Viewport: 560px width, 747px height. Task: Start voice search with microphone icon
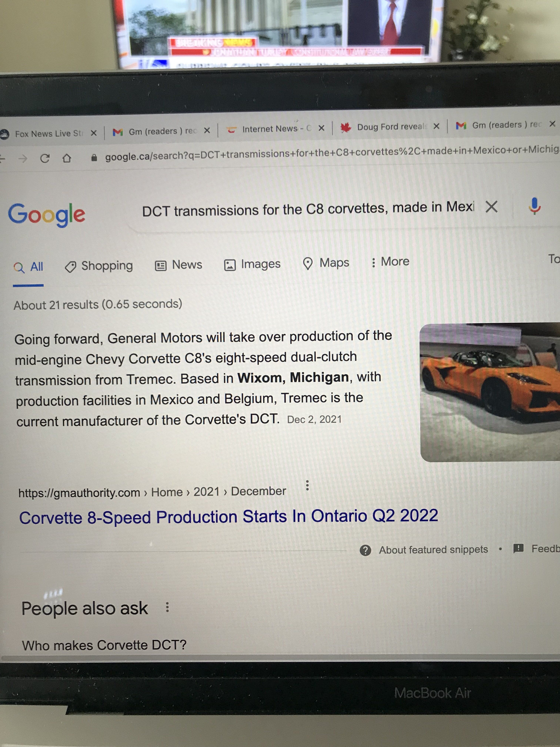click(x=534, y=206)
